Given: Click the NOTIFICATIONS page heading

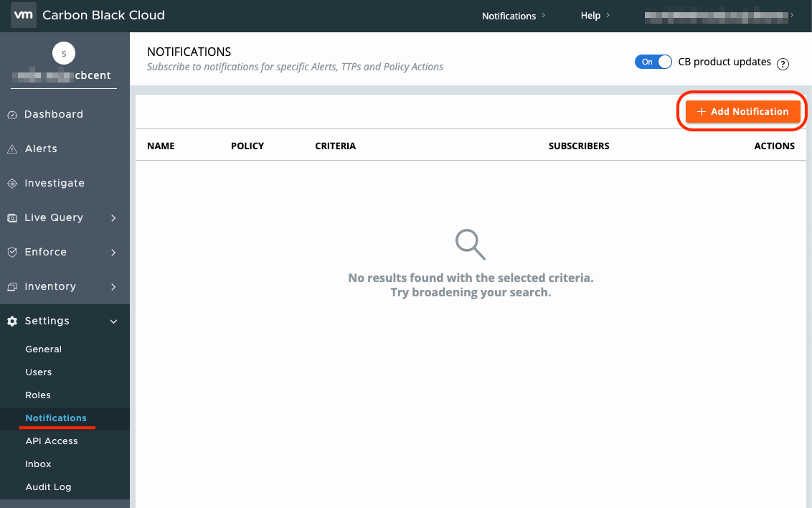Looking at the screenshot, I should [189, 52].
